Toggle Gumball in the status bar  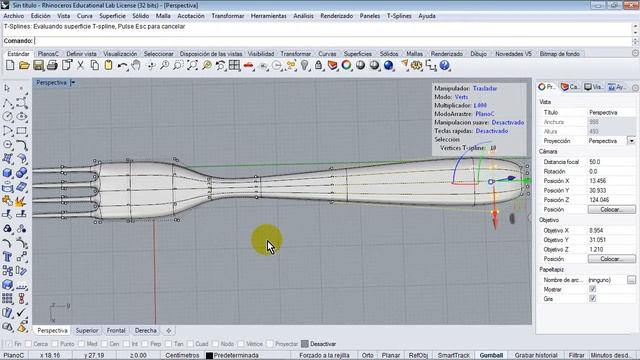click(491, 356)
